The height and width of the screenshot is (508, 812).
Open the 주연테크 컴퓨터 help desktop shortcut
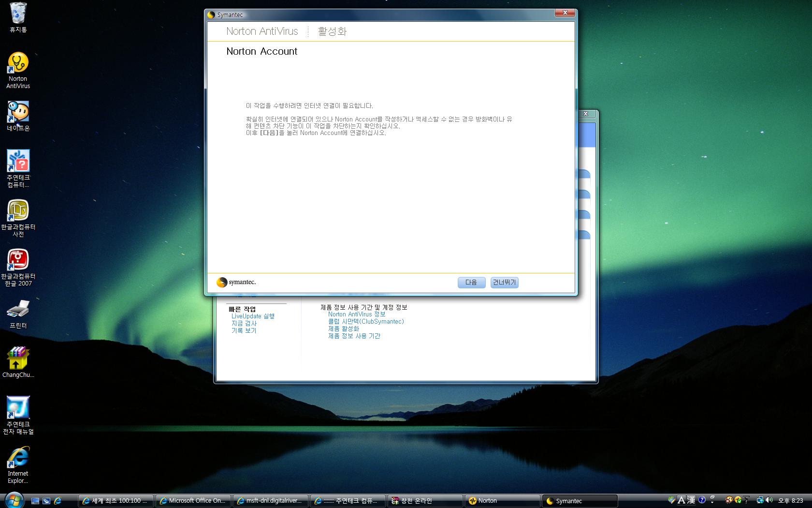(x=18, y=169)
